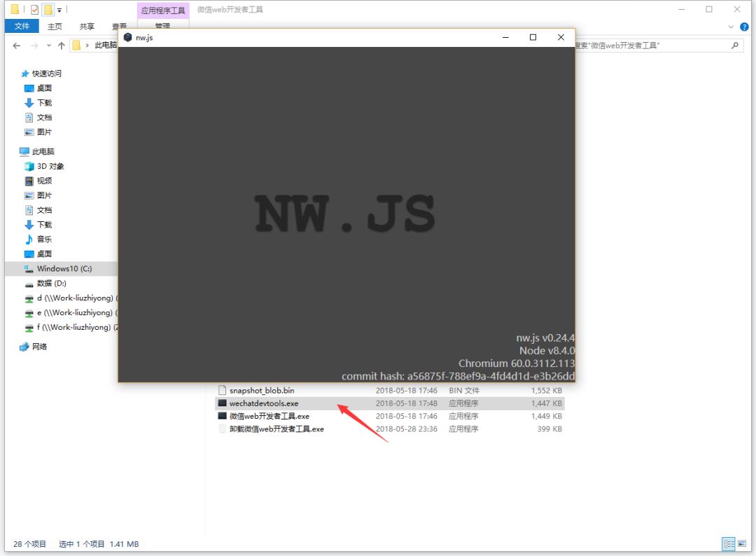This screenshot has width=756, height=556.
Task: Open the 3D 对象 folder
Action: pyautogui.click(x=44, y=166)
